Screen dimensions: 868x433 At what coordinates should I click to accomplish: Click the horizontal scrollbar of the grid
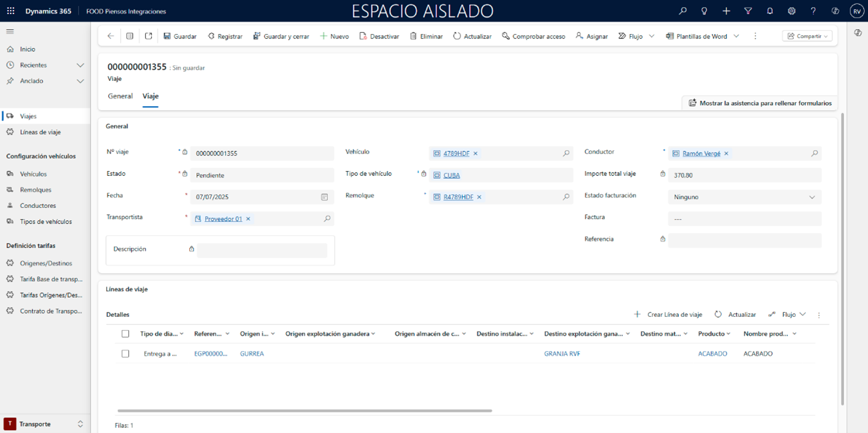coord(304,411)
